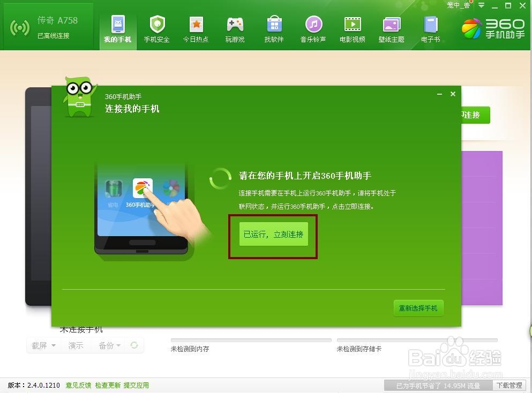Open the main menu dropdown arrow in title bar

pyautogui.click(x=481, y=5)
